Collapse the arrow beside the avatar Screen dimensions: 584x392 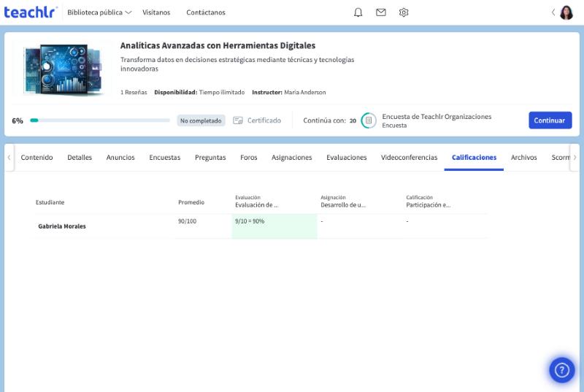(553, 12)
